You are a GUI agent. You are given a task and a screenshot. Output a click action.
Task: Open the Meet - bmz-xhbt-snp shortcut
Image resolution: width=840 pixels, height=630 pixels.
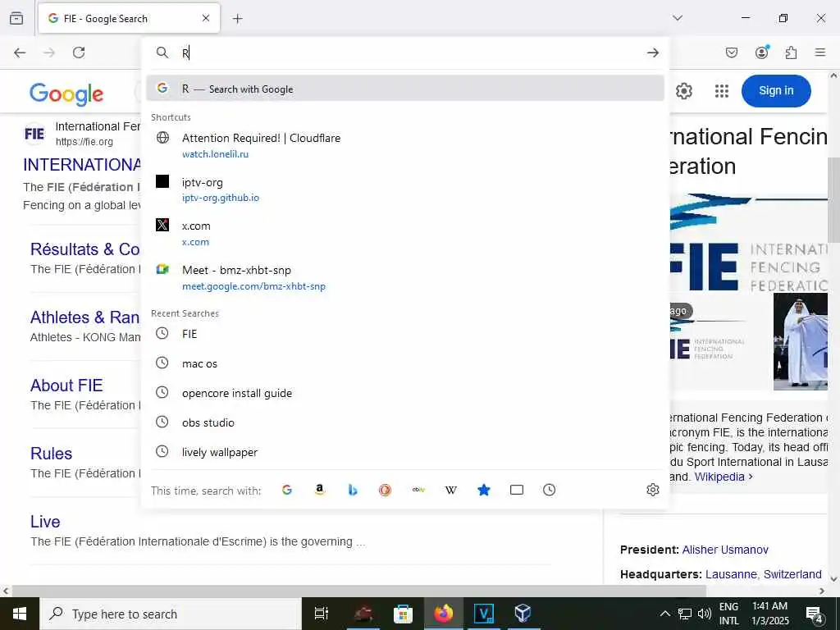pos(405,277)
